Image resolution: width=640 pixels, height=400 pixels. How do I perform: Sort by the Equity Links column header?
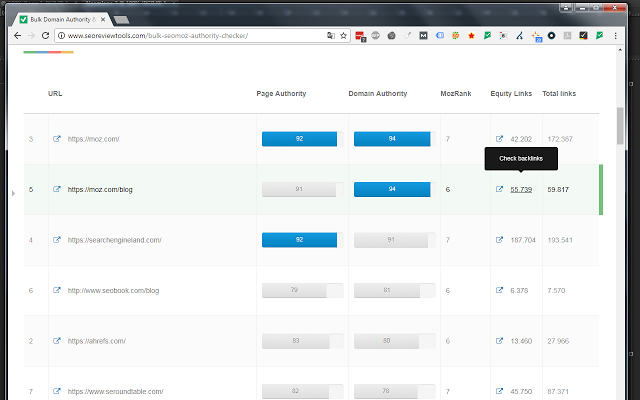[x=511, y=93]
